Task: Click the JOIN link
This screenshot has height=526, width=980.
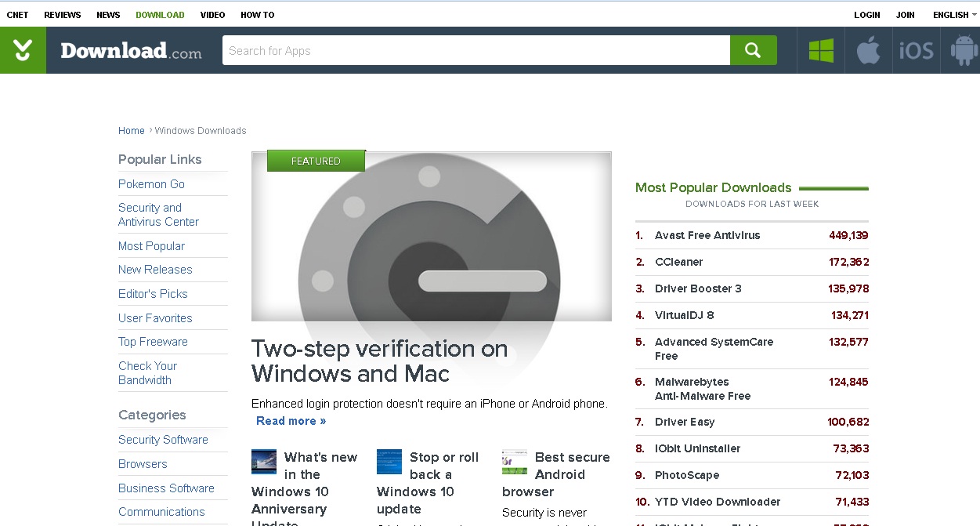Action: pos(906,15)
